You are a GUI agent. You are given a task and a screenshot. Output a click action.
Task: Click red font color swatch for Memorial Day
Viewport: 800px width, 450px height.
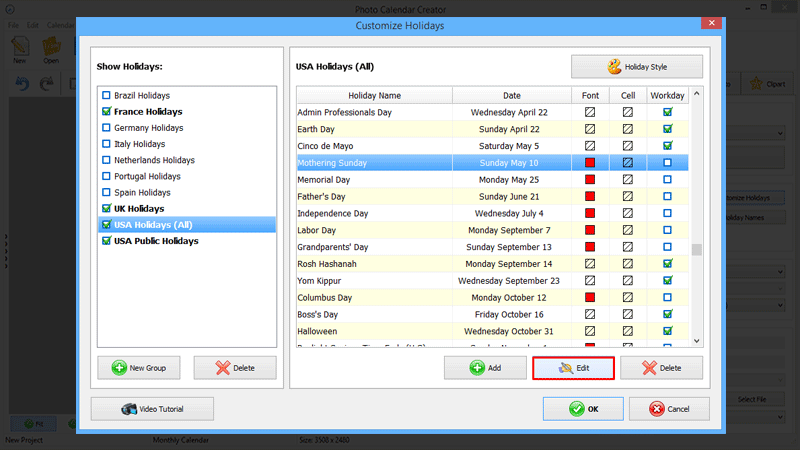coord(590,180)
